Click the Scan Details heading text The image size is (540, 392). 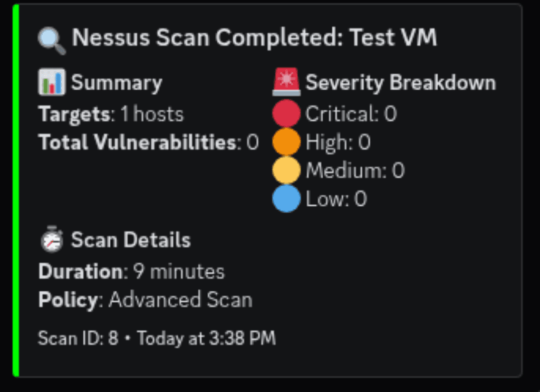pyautogui.click(x=131, y=240)
